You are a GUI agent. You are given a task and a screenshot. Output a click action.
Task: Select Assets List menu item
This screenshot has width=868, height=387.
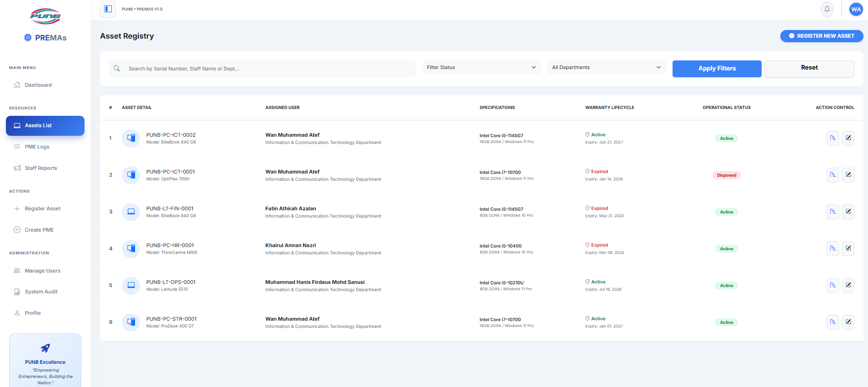[45, 125]
